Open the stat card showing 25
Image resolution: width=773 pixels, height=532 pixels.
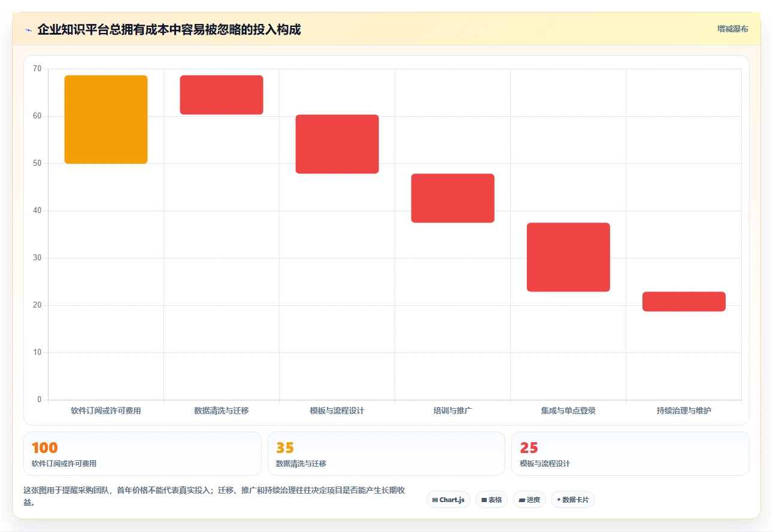(x=630, y=454)
